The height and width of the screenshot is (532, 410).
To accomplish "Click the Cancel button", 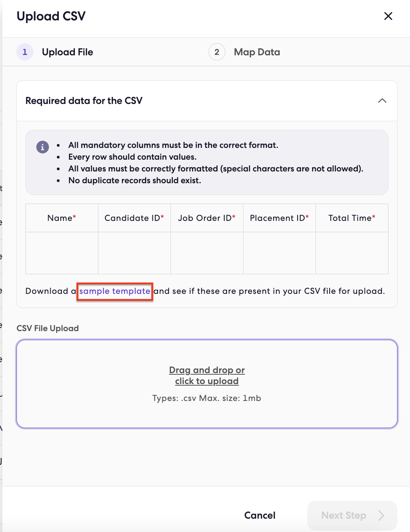I will [x=260, y=515].
